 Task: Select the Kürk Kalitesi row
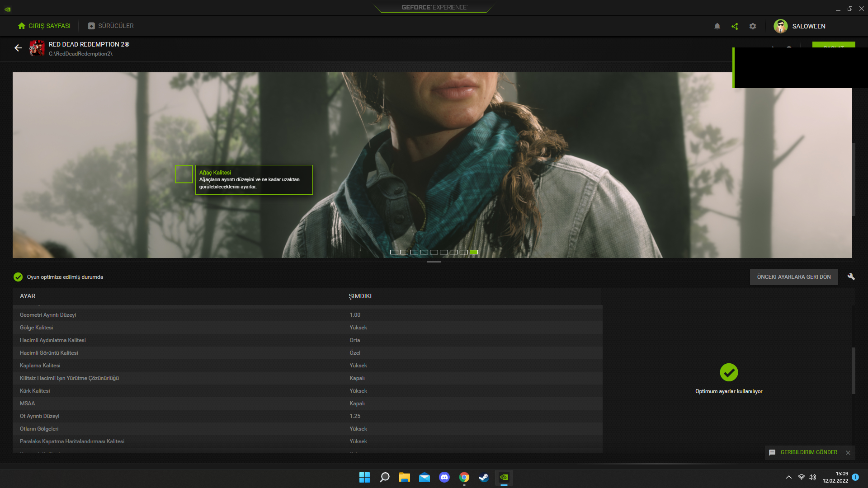[307, 391]
